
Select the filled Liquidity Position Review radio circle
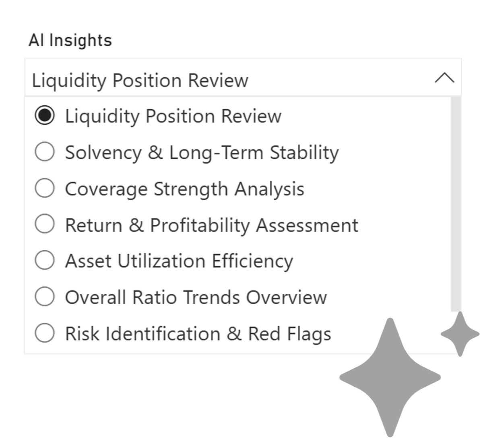(45, 116)
